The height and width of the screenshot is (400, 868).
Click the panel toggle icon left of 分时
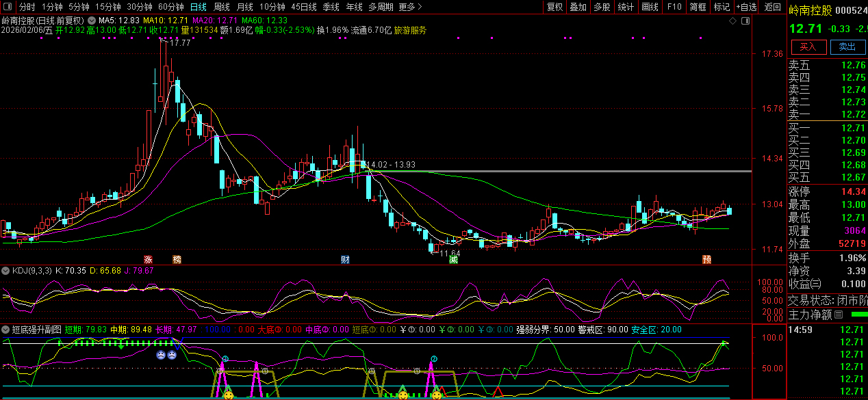(x=7, y=7)
